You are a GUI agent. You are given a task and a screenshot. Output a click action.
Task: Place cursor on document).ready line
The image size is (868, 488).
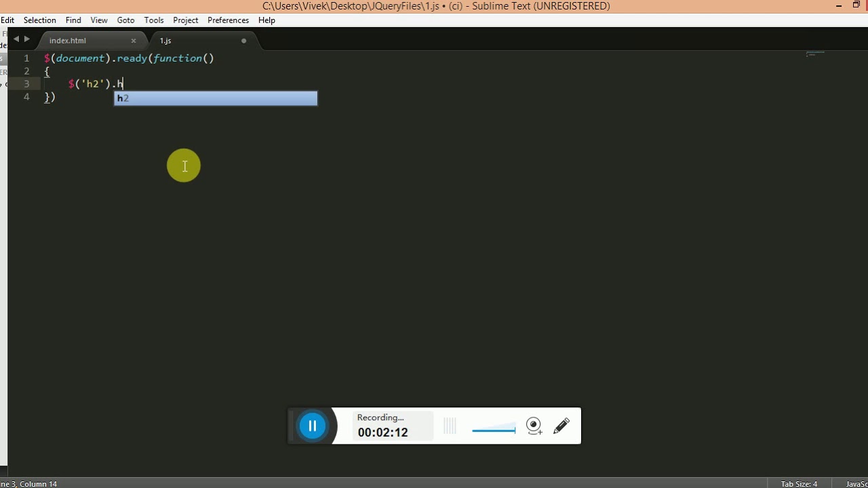tap(129, 58)
